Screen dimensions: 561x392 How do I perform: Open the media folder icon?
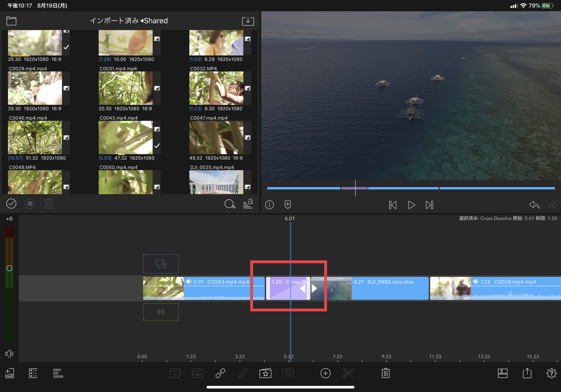coord(11,21)
